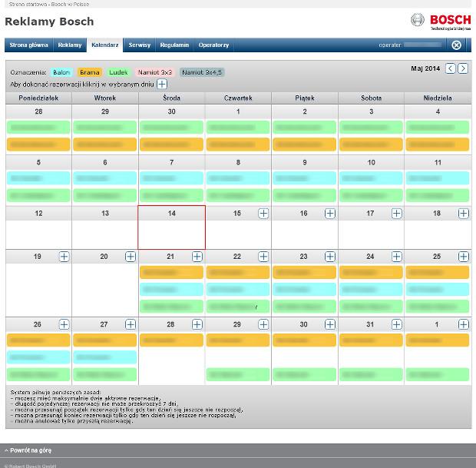Click Strona startowa breadcrumb link
Screen dimensions: 476x468
click(49, 4)
